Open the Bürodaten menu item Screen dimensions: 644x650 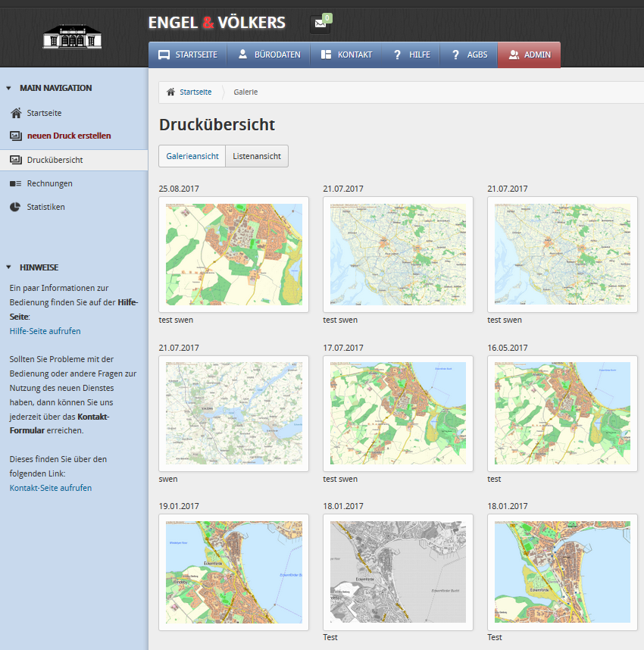click(x=270, y=55)
